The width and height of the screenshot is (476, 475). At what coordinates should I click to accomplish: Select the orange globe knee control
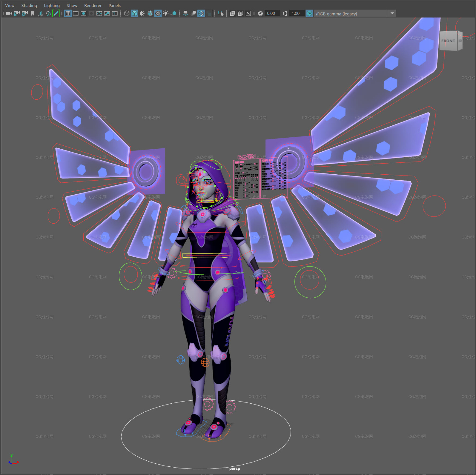pos(205,362)
